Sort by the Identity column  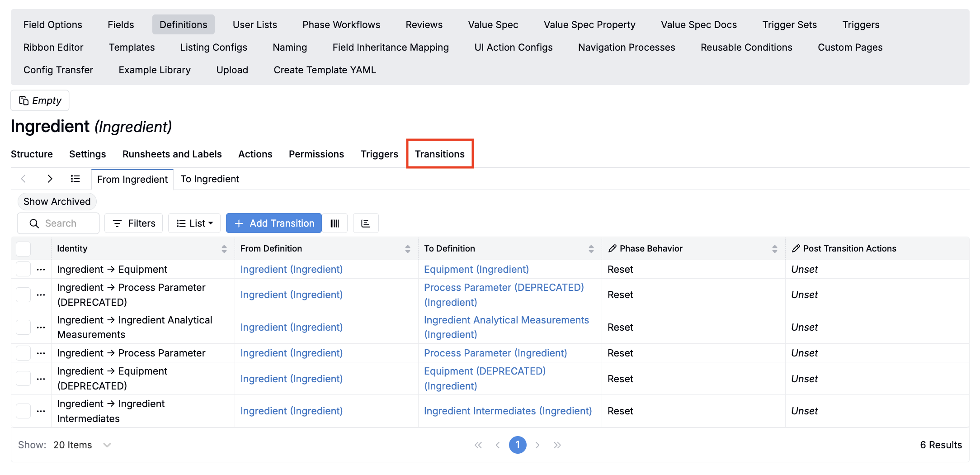(x=224, y=249)
